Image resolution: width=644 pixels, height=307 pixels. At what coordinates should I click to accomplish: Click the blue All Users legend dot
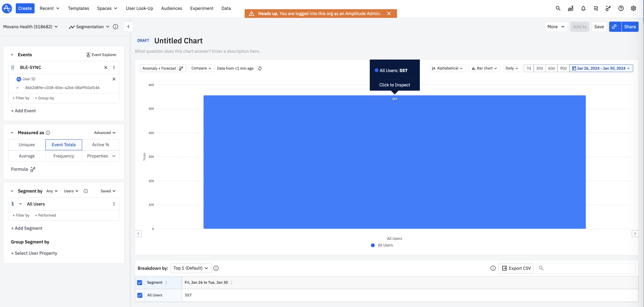tap(373, 245)
